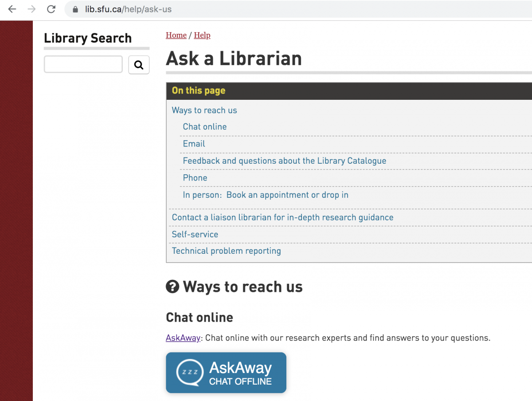
Task: Click the magnifying glass search button
Action: coord(139,65)
